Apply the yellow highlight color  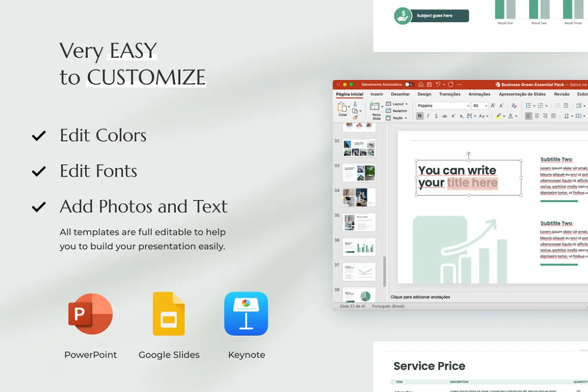point(498,116)
